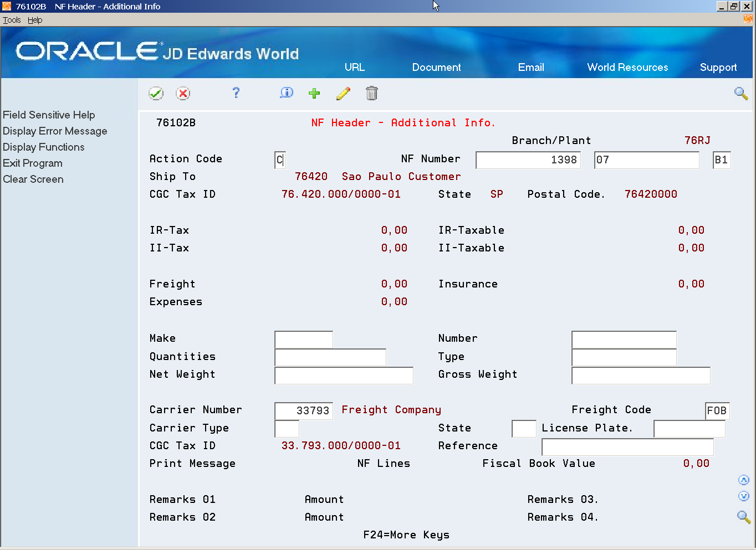
Task: Click the Make input field
Action: click(304, 339)
